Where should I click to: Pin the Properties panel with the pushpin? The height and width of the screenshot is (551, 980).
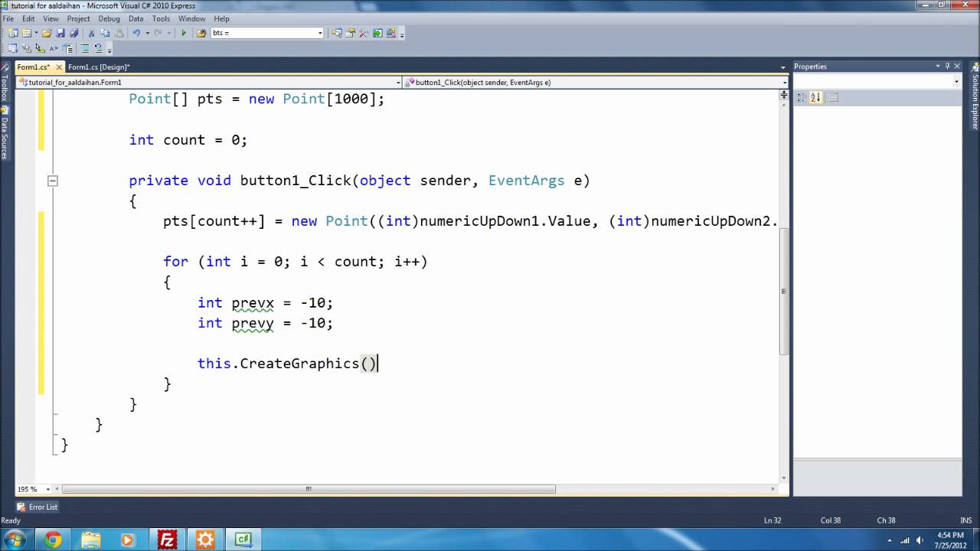pos(947,67)
